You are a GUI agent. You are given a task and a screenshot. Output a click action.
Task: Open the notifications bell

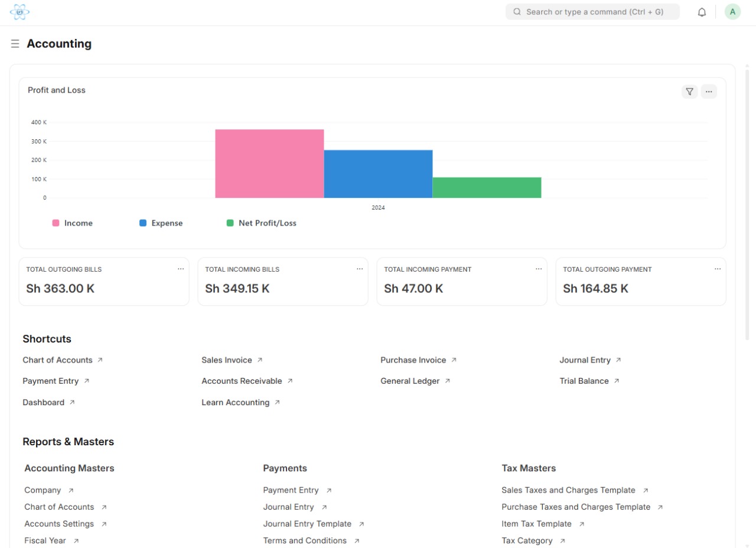pyautogui.click(x=702, y=12)
